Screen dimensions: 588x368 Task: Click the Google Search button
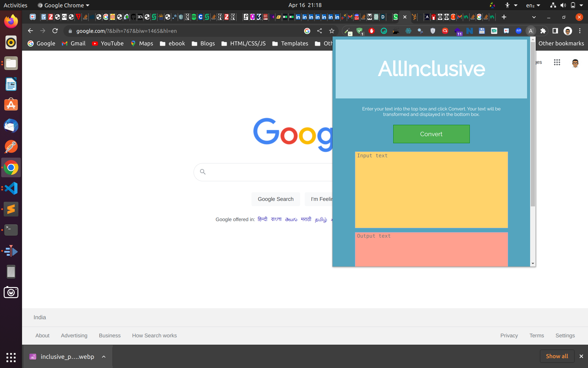coord(275,199)
